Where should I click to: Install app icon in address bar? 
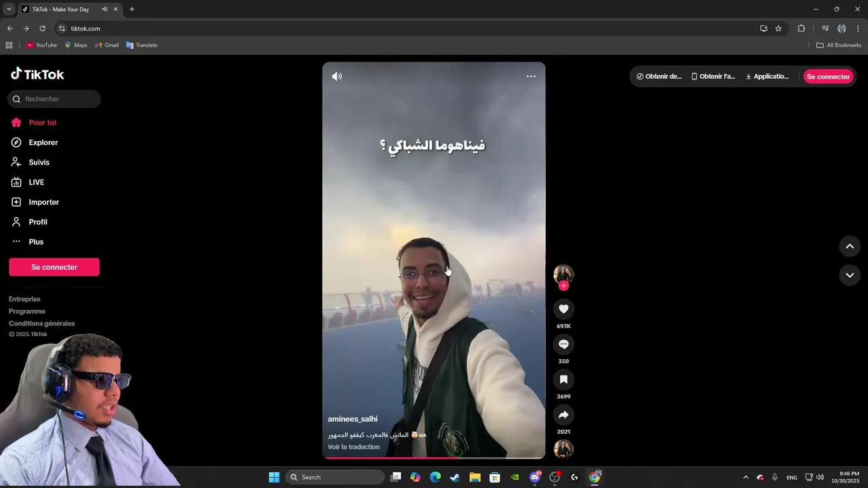click(764, 28)
